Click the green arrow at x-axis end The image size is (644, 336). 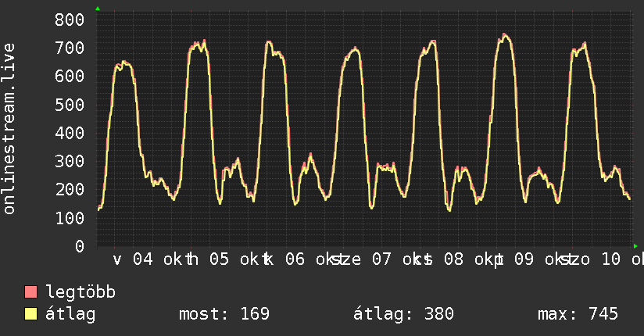[x=635, y=246]
